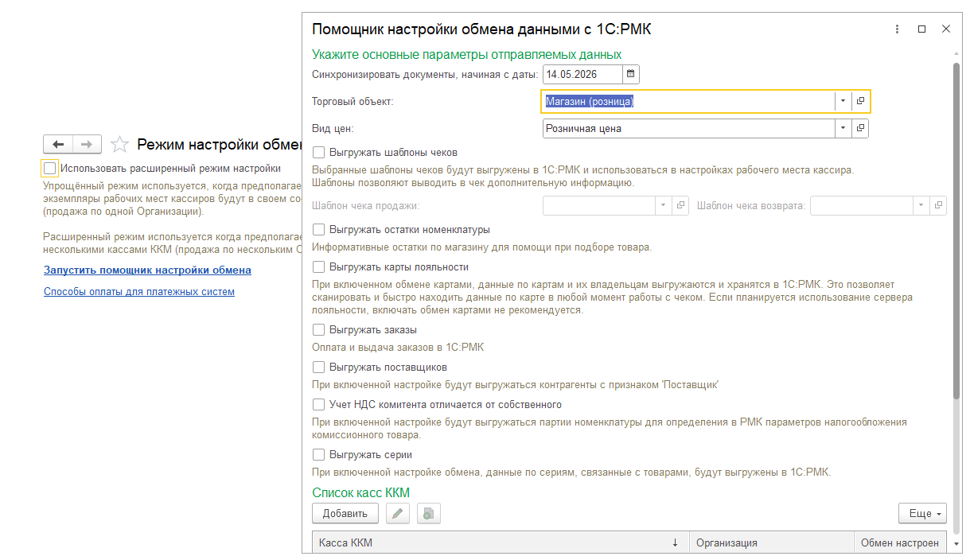Check Выгружать остатки номенклатуры

(319, 229)
